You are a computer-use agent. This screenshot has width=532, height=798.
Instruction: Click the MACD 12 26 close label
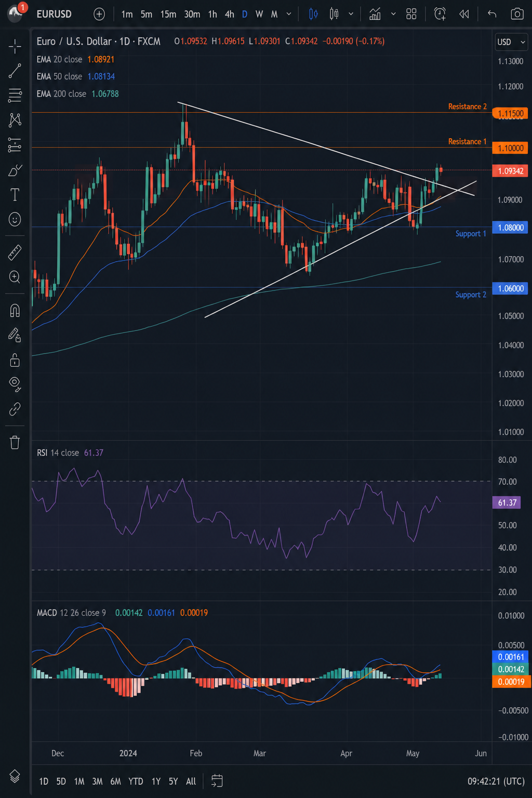[71, 613]
